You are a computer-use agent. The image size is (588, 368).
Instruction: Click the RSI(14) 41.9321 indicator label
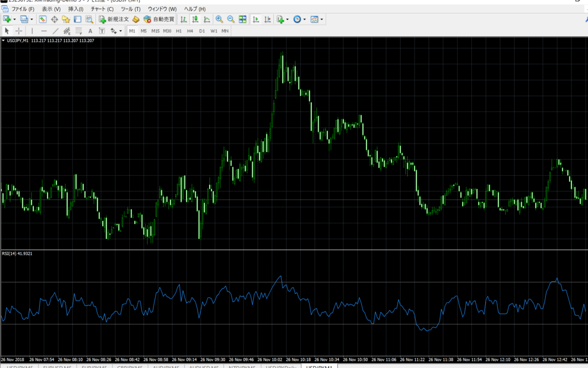[17, 254]
